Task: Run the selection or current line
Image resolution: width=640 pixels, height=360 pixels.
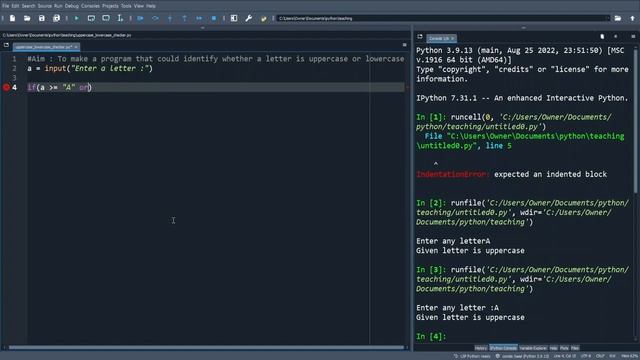Action: click(x=120, y=18)
